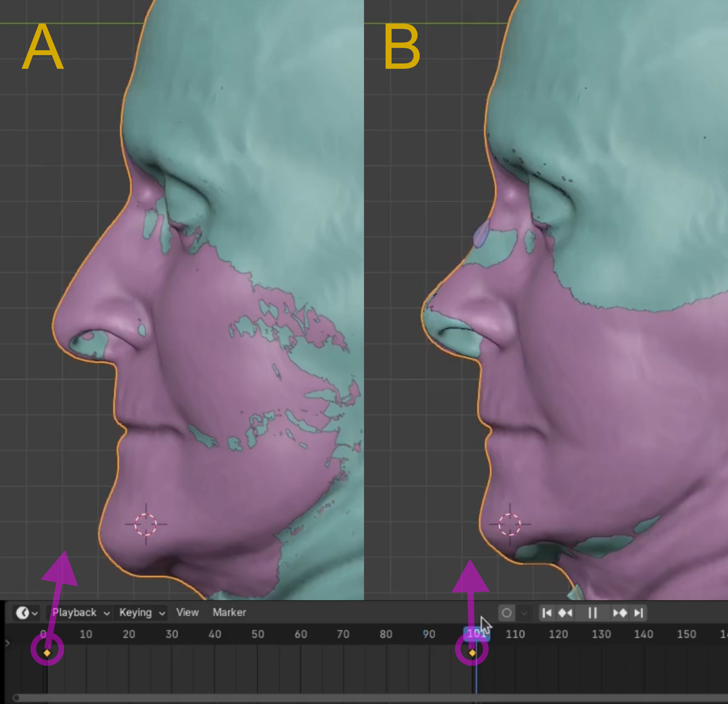
Task: Expand the timeline channels side arrow
Action: (x=7, y=643)
